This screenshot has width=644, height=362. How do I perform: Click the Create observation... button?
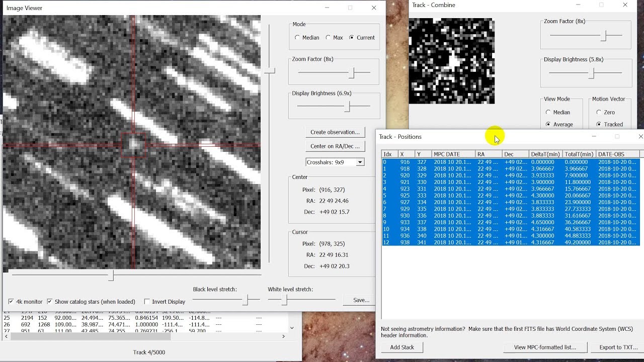coord(335,132)
